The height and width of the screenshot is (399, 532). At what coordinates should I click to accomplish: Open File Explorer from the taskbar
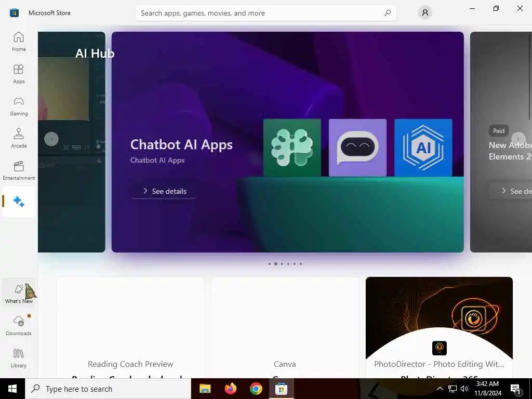coord(205,389)
